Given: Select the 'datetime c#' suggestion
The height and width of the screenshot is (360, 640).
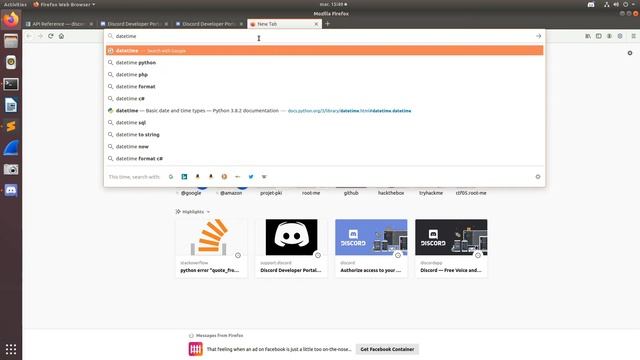Looking at the screenshot, I should tap(324, 98).
